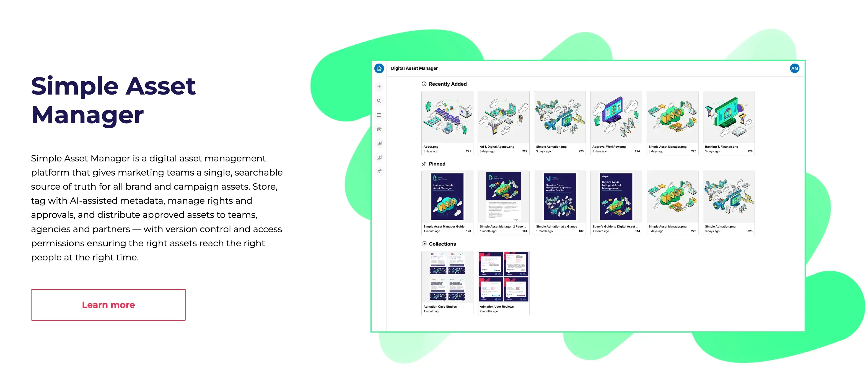Select the Collections heading text
The height and width of the screenshot is (379, 868).
click(x=442, y=244)
